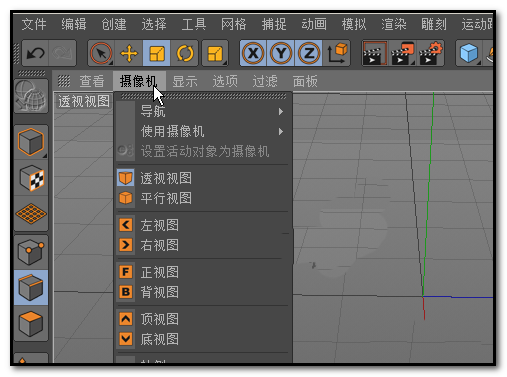The height and width of the screenshot is (377, 507).
Task: Select the highlighted Scale tool
Action: pos(156,53)
